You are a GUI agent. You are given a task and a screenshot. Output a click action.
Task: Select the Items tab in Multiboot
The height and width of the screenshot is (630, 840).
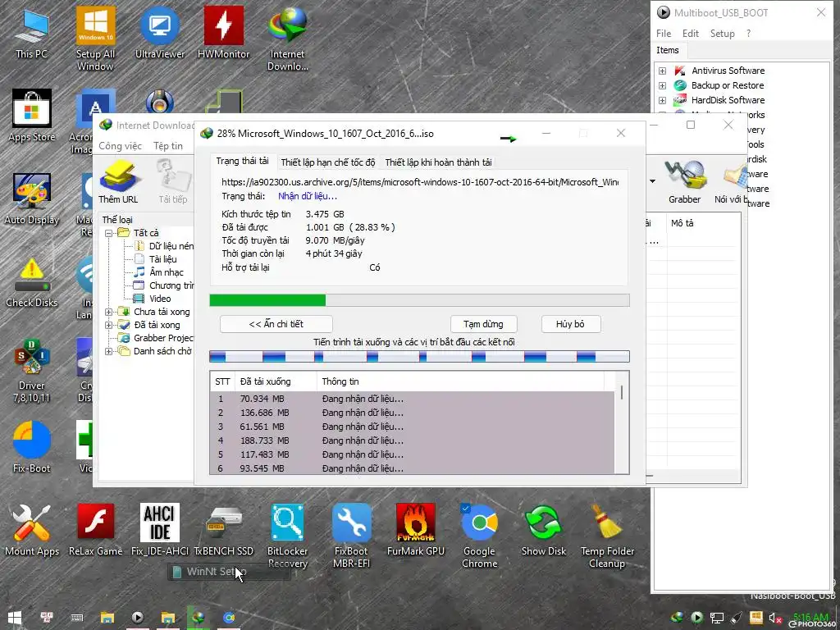[668, 50]
